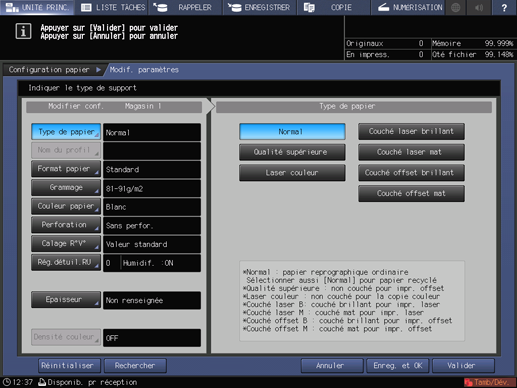Select the Type de papier setting button
Screen dimensions: 517x388
[66, 132]
